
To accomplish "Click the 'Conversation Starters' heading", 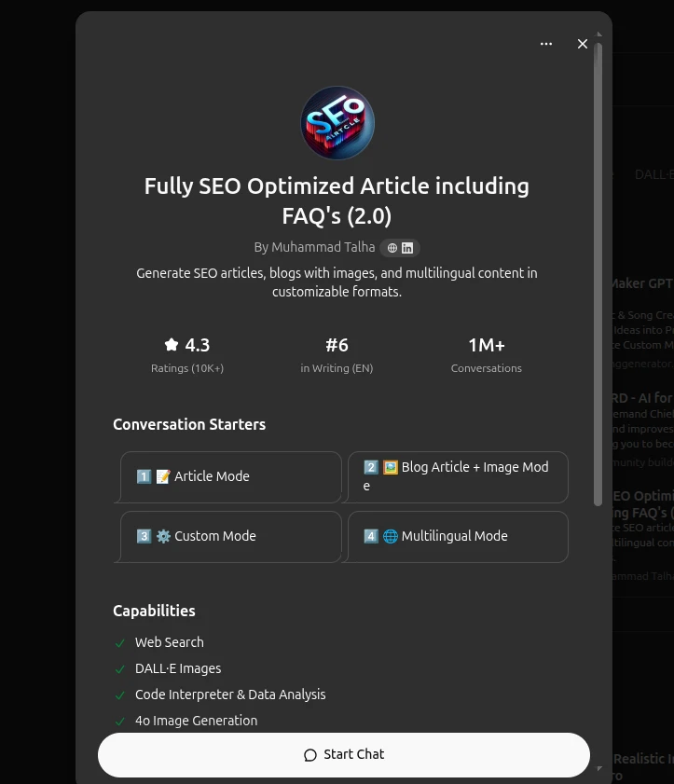I will [189, 424].
